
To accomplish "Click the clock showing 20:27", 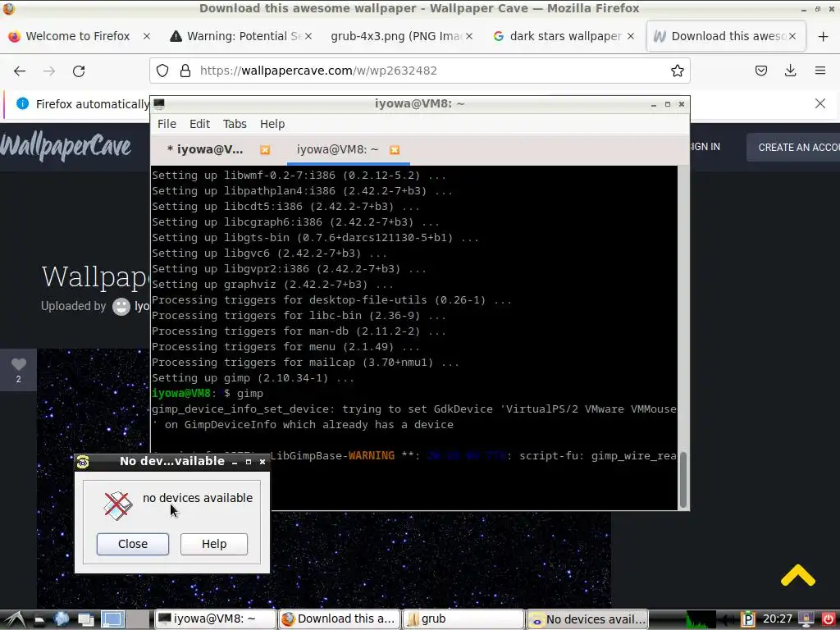I will click(778, 619).
